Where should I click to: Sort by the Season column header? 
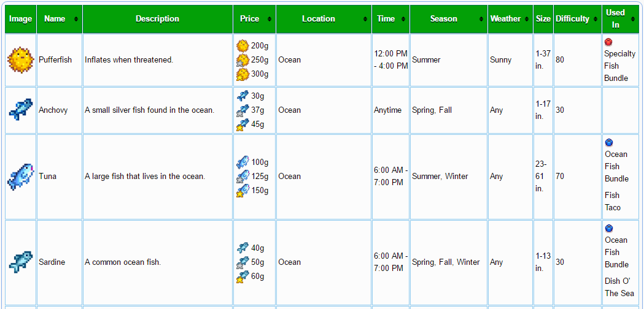coord(448,19)
